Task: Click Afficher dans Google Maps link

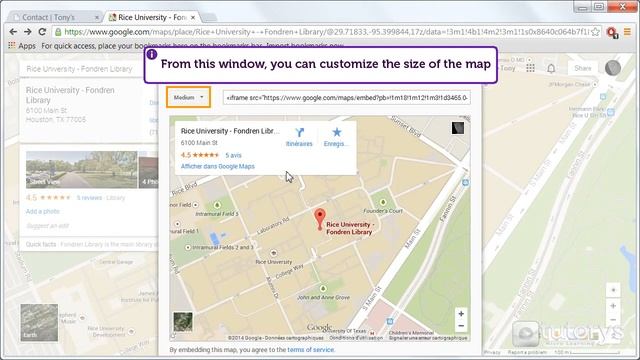Action: click(218, 167)
